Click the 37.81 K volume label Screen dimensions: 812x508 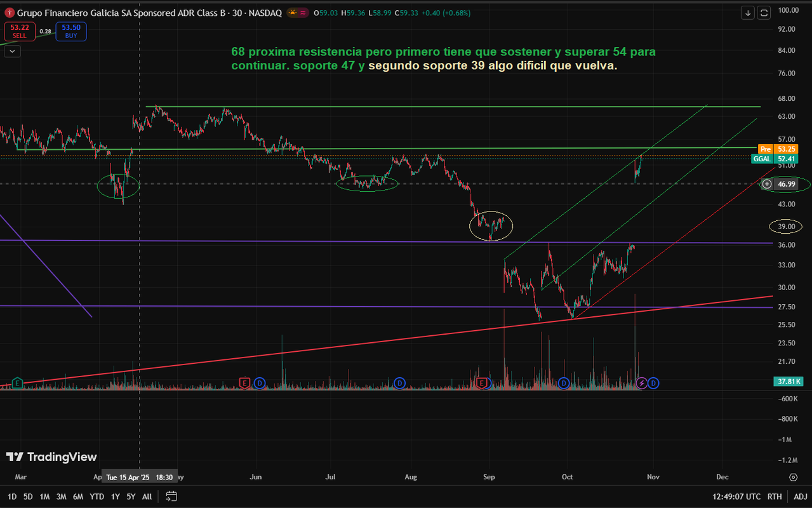click(789, 382)
